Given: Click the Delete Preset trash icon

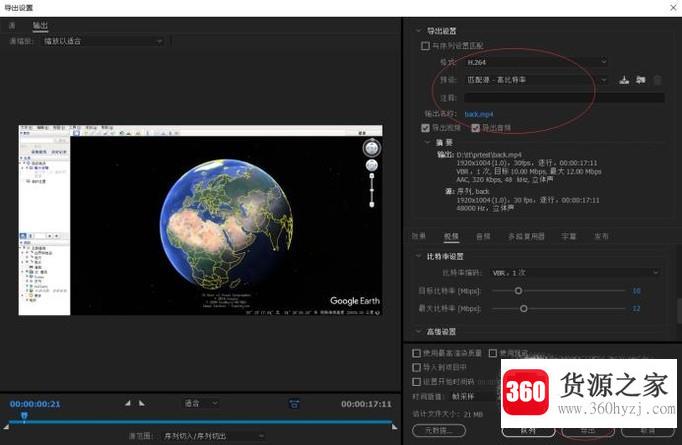Looking at the screenshot, I should pos(658,80).
